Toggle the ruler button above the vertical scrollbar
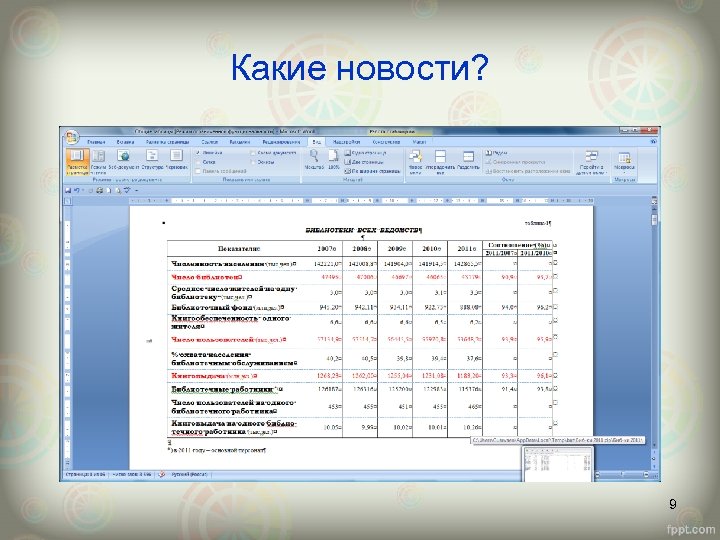The width and height of the screenshot is (720, 540). tap(654, 201)
